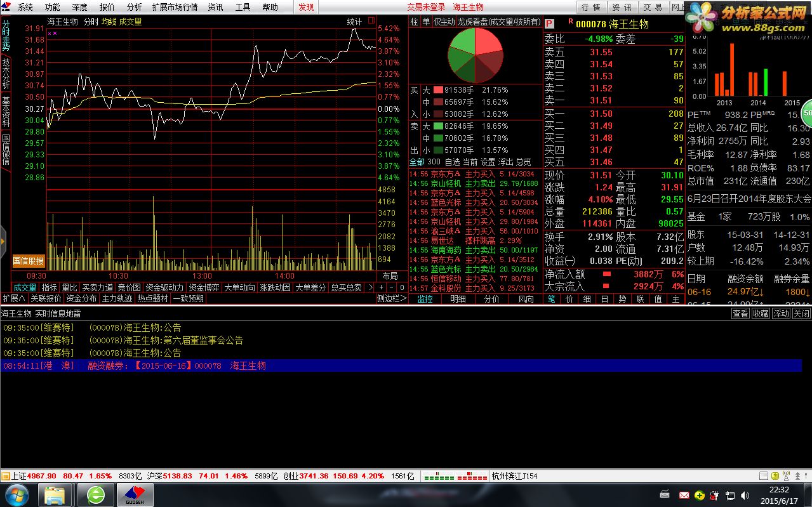This screenshot has width=812, height=507.
Task: Select the 大单动向 tab
Action: click(x=239, y=287)
